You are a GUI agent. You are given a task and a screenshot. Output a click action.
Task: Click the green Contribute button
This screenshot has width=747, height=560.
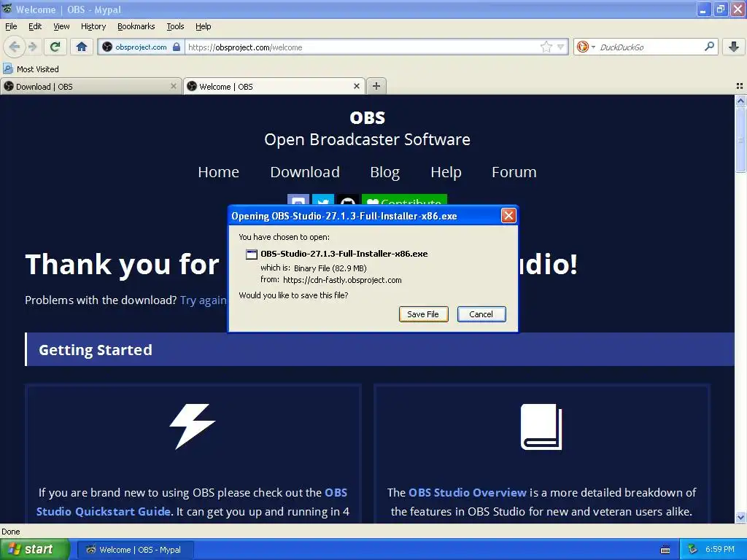pos(404,200)
